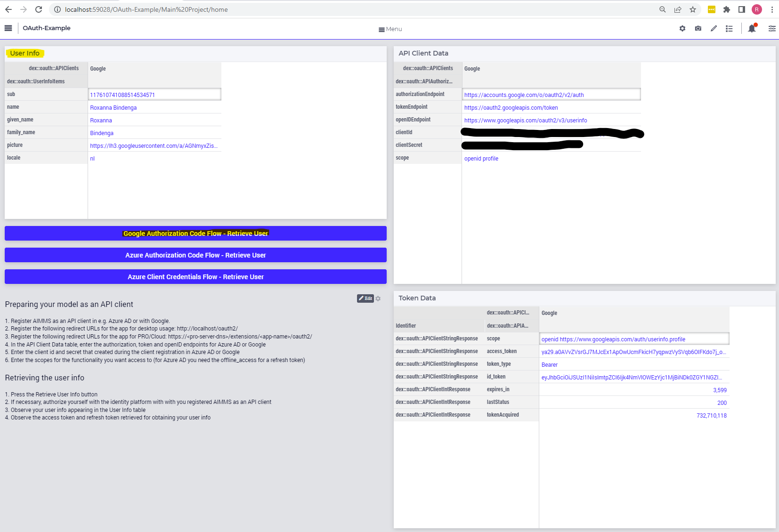Select the given_name cell Roxanna

(154, 120)
